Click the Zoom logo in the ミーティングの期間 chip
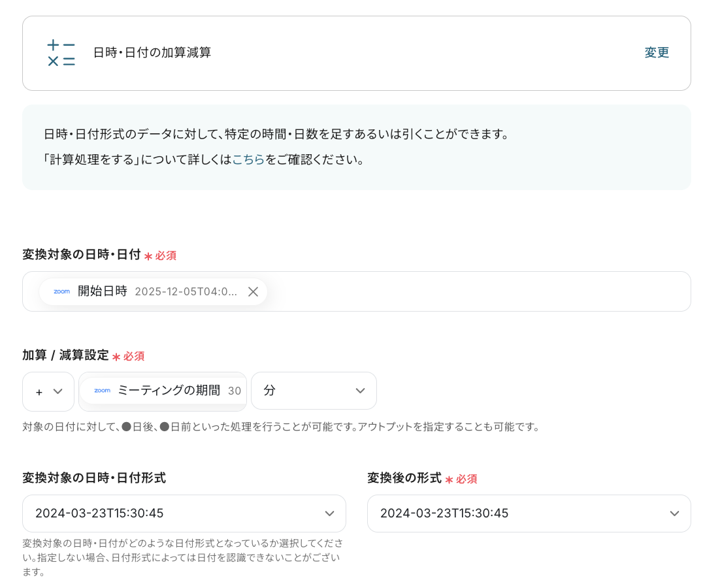 pyautogui.click(x=102, y=391)
